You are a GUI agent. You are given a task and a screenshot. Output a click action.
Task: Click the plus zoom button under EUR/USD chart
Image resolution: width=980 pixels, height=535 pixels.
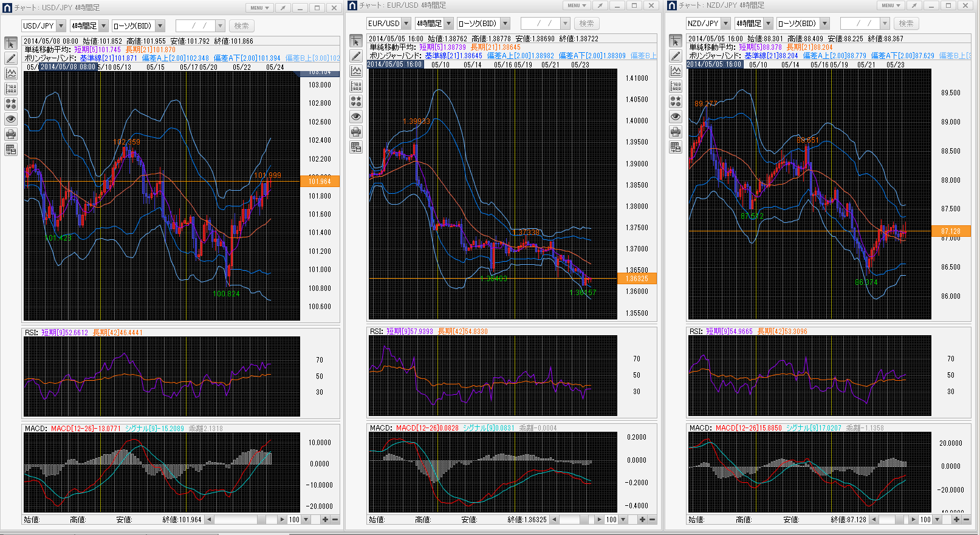(642, 520)
